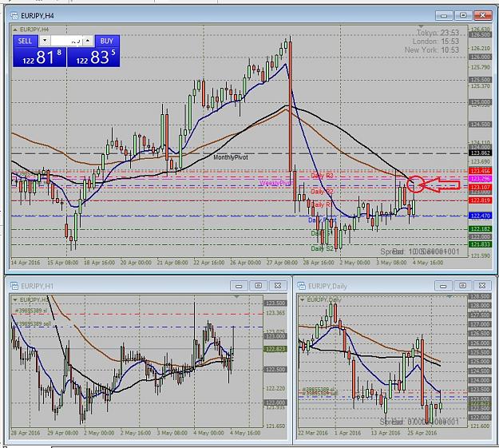
Task: Click the 27 Apr 08:00 date on H4 axis
Action: (x=282, y=263)
